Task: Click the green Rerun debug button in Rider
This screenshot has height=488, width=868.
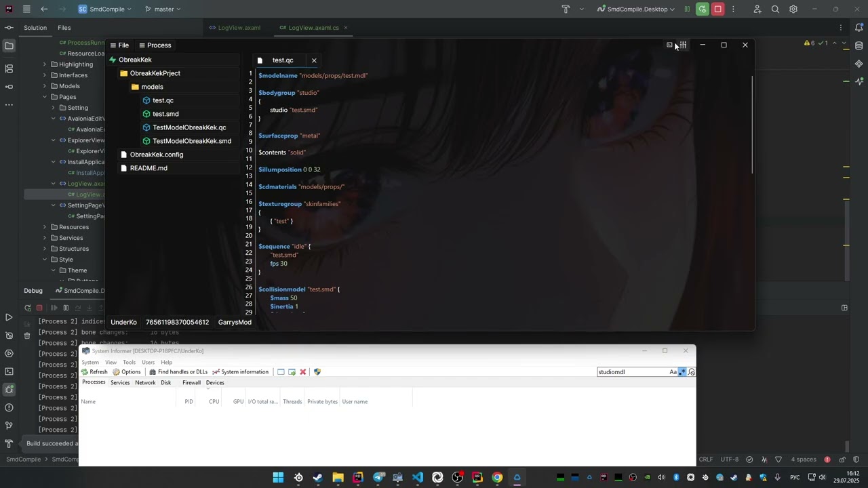Action: tap(702, 9)
